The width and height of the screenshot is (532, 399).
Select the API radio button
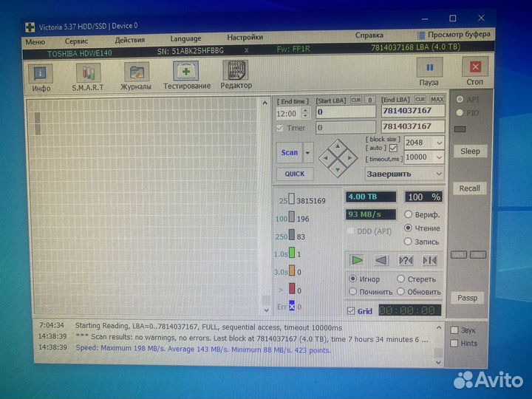[x=460, y=100]
